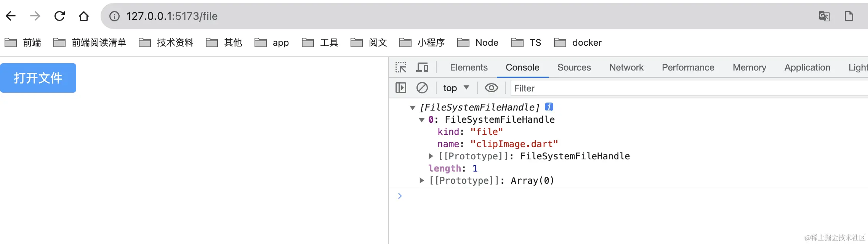868x244 pixels.
Task: Open the Google Translate icon in address bar
Action: pyautogui.click(x=824, y=16)
